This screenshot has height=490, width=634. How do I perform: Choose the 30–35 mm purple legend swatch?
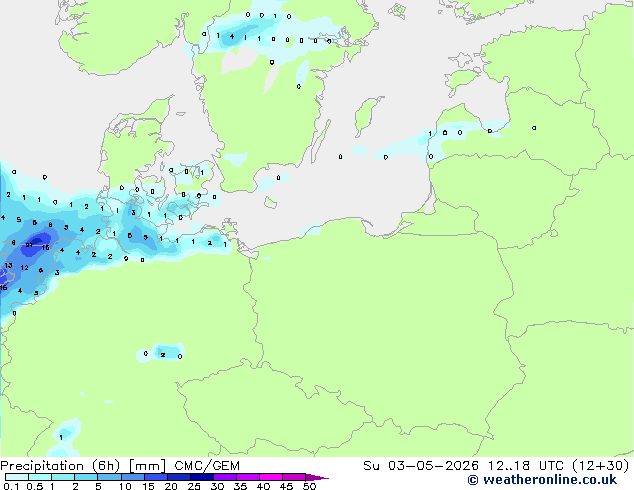coord(224,477)
